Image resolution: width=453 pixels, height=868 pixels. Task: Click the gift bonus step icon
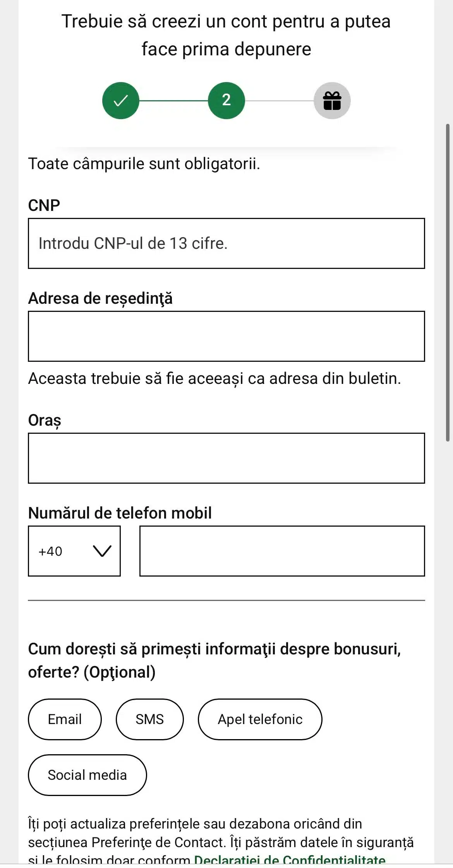coord(332,101)
